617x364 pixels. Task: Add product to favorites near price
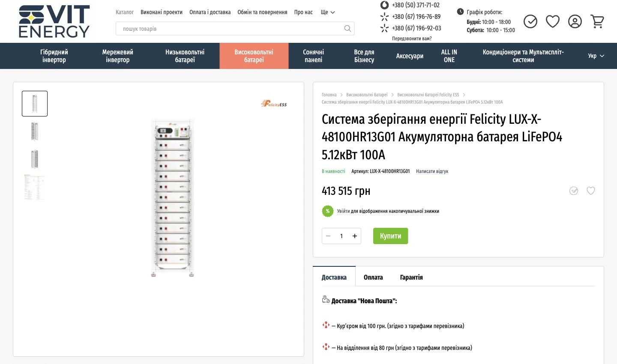pyautogui.click(x=591, y=191)
